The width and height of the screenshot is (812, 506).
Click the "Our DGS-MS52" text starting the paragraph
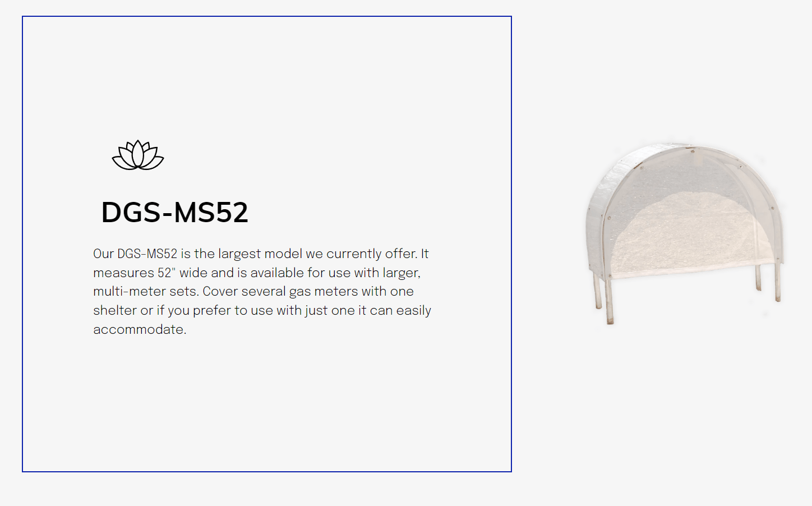tap(135, 254)
